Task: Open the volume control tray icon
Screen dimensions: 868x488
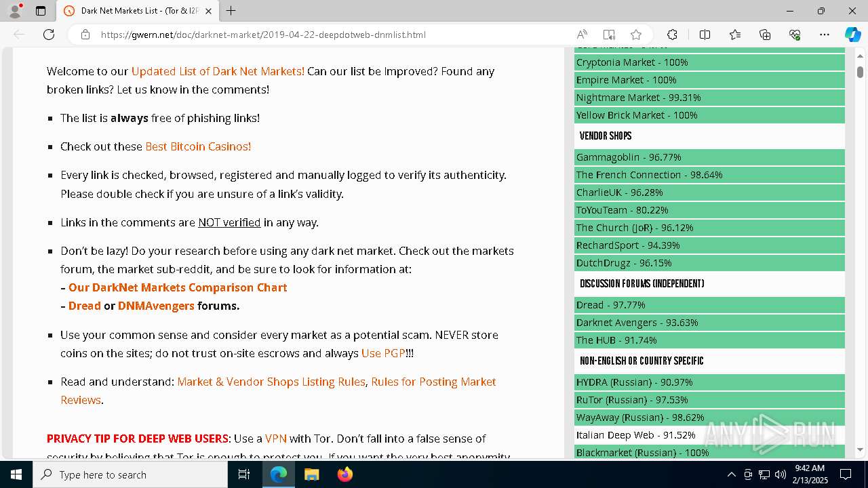Action: tap(780, 474)
